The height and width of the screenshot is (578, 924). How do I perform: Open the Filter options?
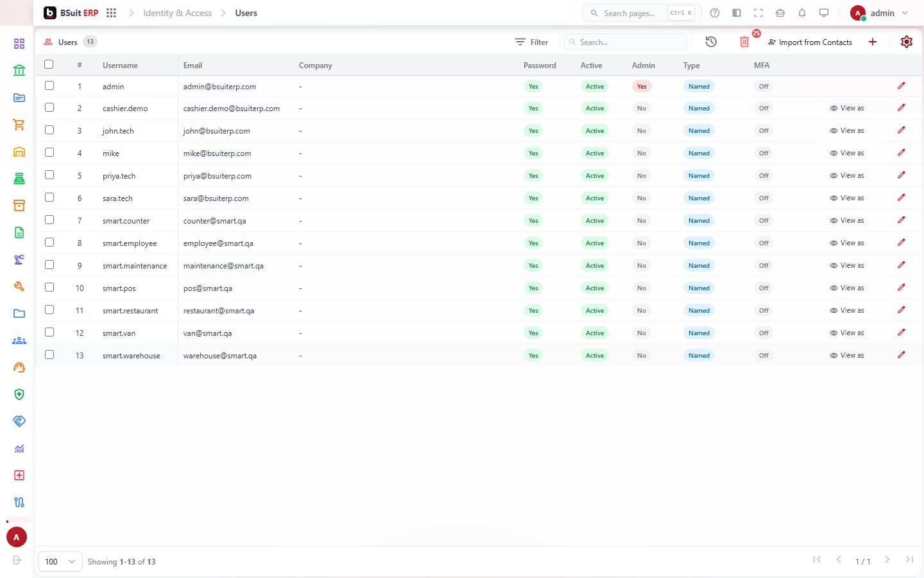(531, 42)
